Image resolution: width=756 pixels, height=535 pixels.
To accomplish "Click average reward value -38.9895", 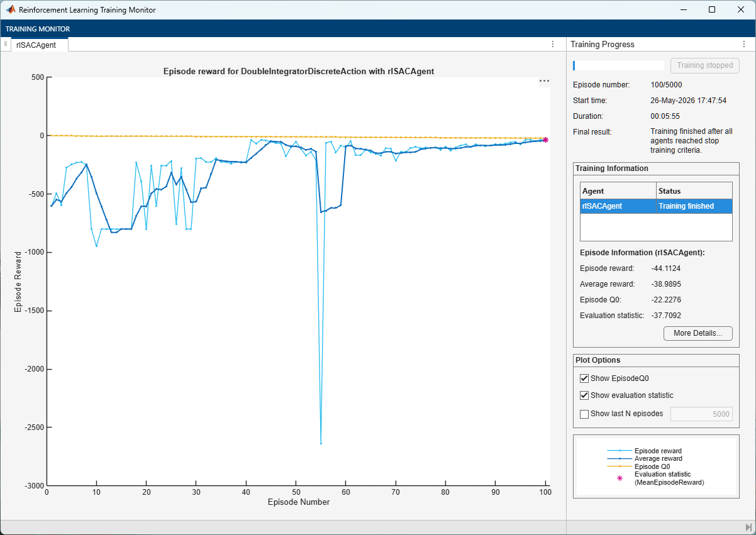I will click(665, 284).
